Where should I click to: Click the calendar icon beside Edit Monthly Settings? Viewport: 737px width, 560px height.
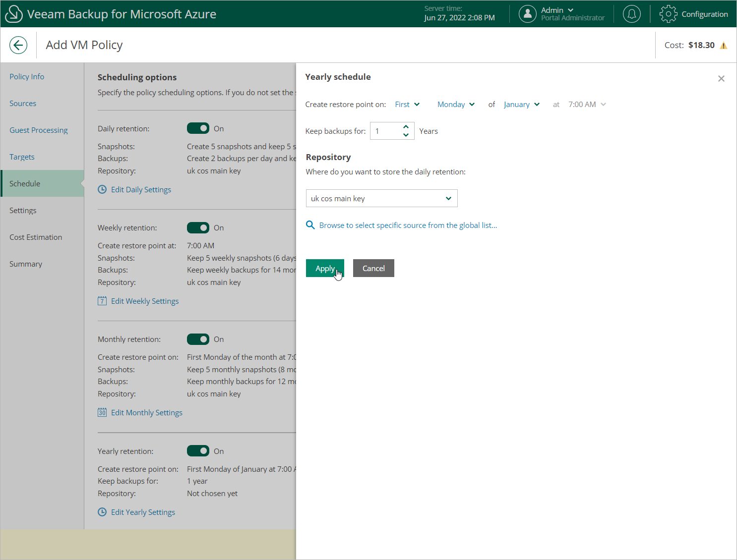point(102,412)
